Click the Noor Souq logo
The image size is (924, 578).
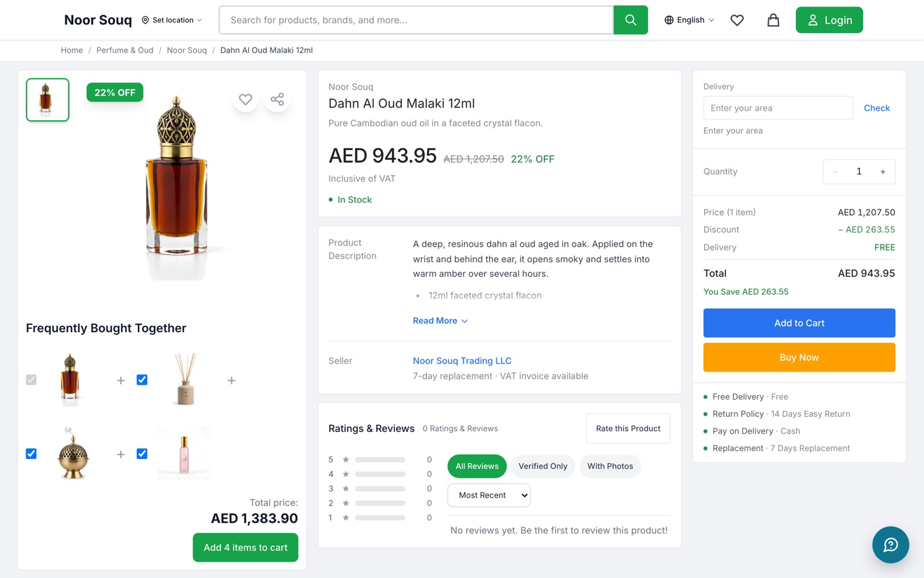(x=98, y=20)
